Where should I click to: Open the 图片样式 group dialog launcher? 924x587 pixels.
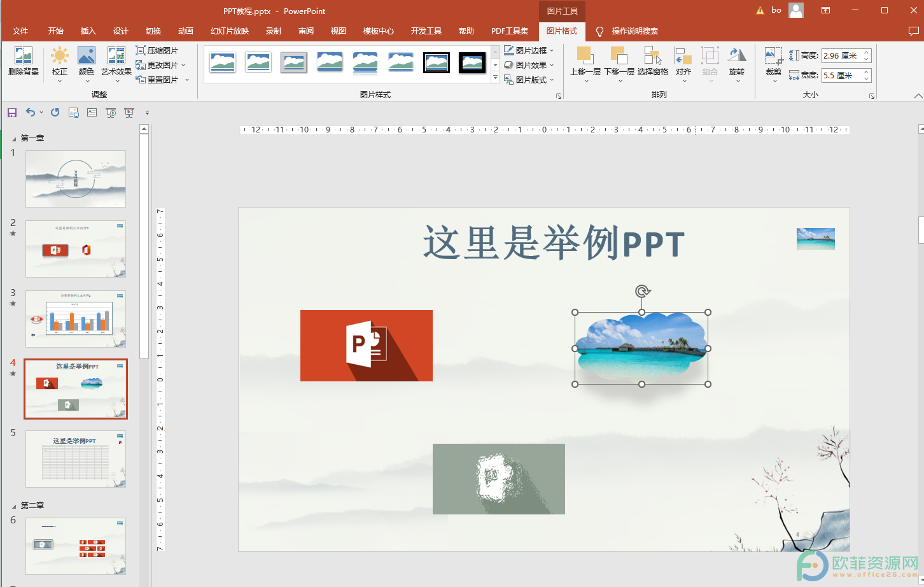pyautogui.click(x=559, y=96)
